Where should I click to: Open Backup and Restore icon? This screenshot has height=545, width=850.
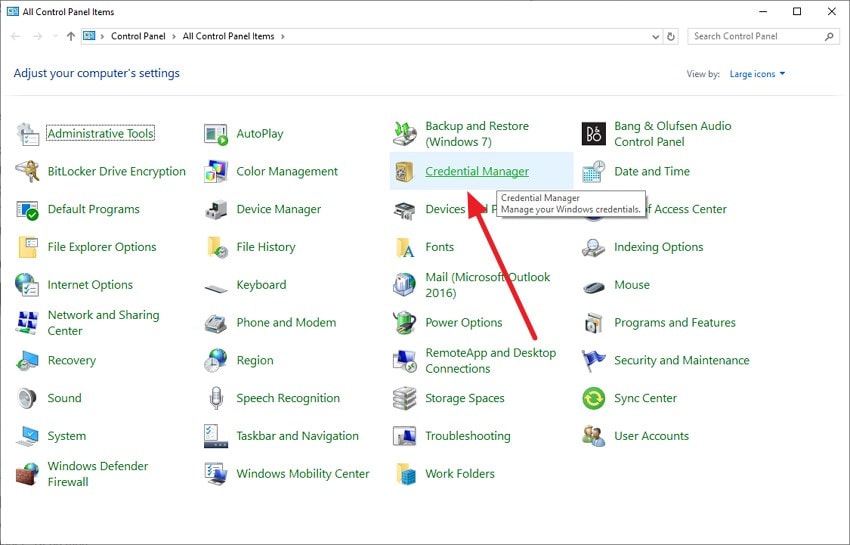[x=404, y=134]
